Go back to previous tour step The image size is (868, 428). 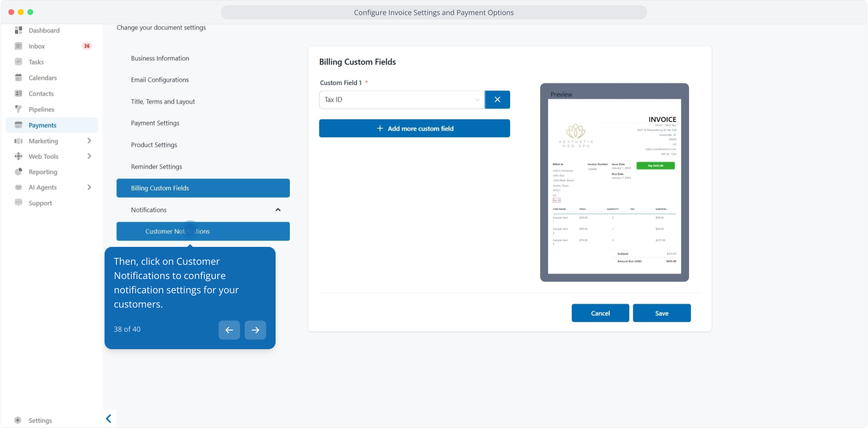(x=229, y=330)
